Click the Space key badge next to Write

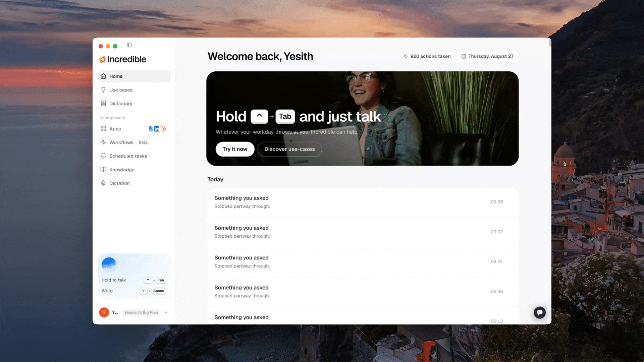point(159,291)
